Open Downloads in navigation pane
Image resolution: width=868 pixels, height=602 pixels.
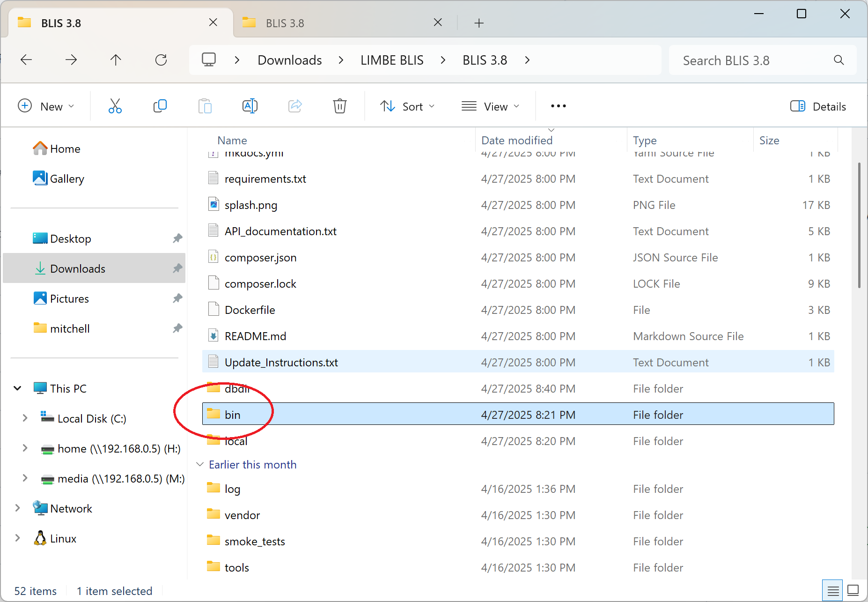coord(94,268)
